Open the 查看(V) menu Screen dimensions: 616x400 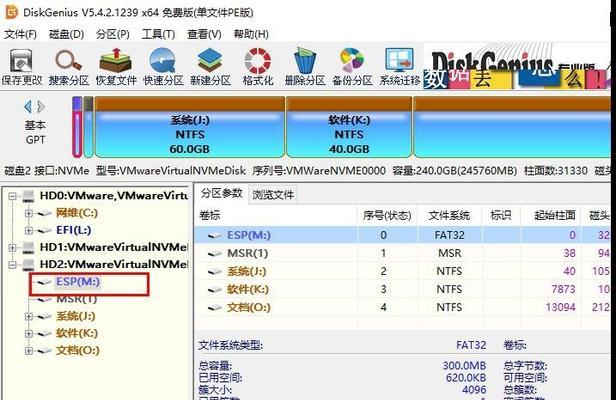coord(204,34)
